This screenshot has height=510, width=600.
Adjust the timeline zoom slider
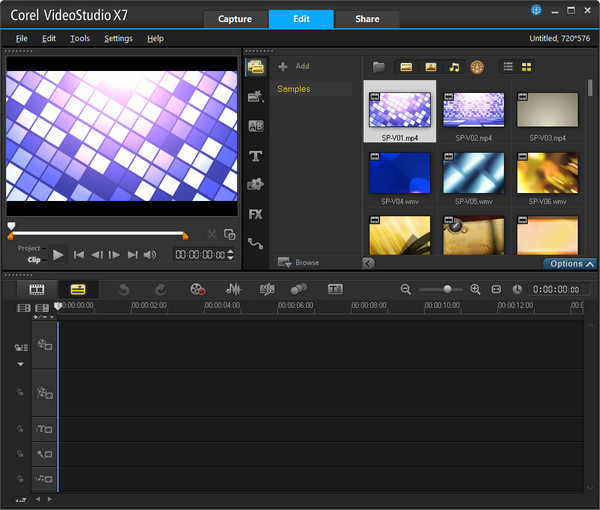446,289
